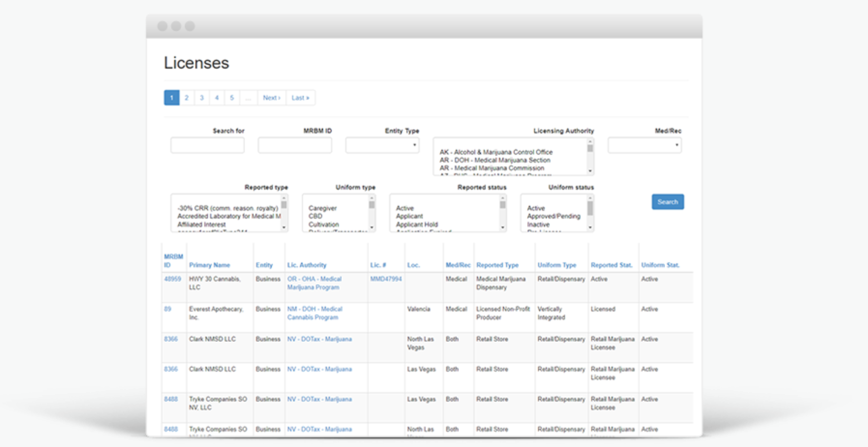Click the Search for text field
Image resolution: width=868 pixels, height=447 pixels.
[x=207, y=145]
